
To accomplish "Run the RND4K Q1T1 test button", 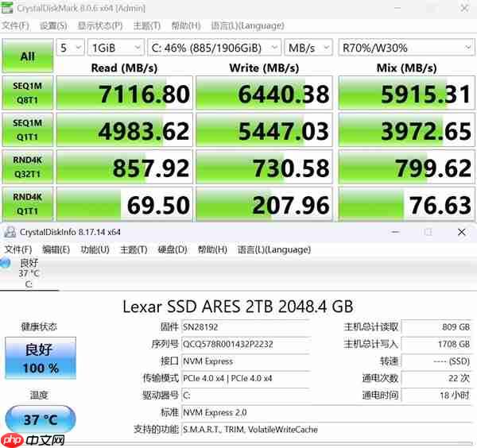I will pos(27,204).
